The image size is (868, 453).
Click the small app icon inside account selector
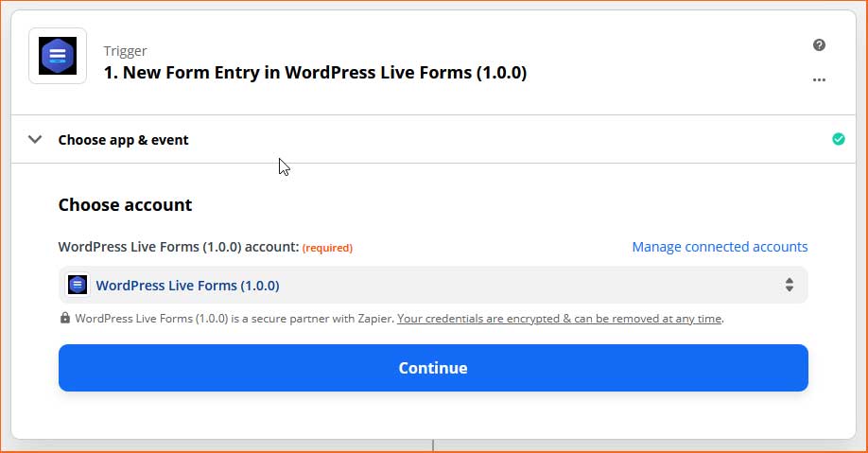[x=78, y=286]
